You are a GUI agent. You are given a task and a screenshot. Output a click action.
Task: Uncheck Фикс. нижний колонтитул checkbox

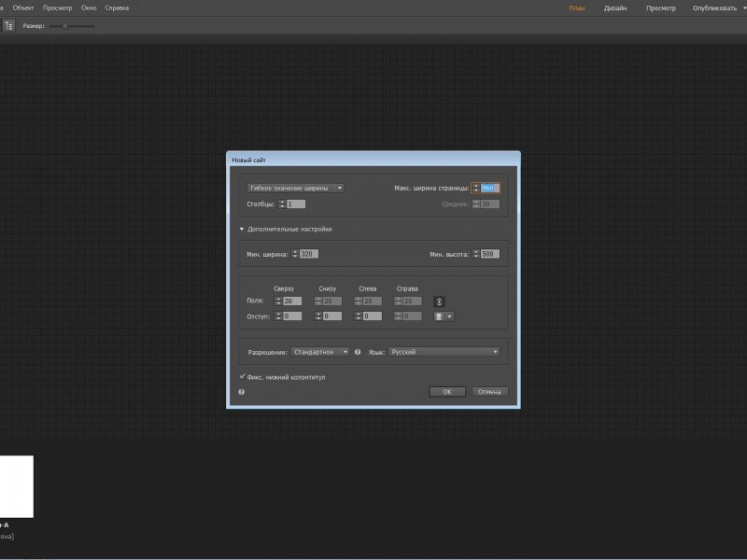(243, 376)
